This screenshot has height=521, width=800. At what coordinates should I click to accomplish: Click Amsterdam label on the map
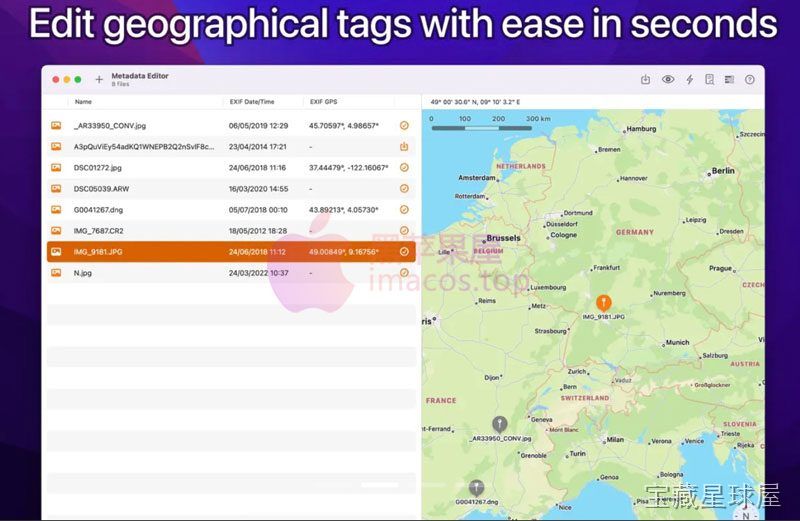click(x=477, y=178)
